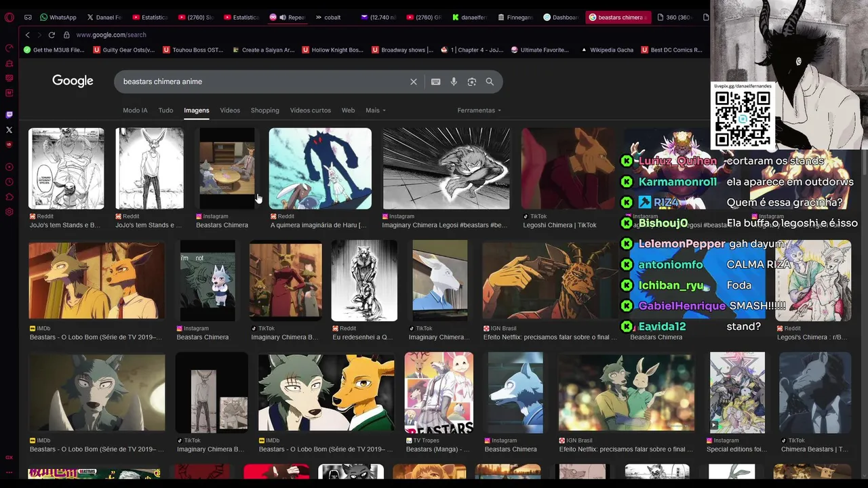Clear the Google search box text
The height and width of the screenshot is (488, 868).
(x=413, y=81)
